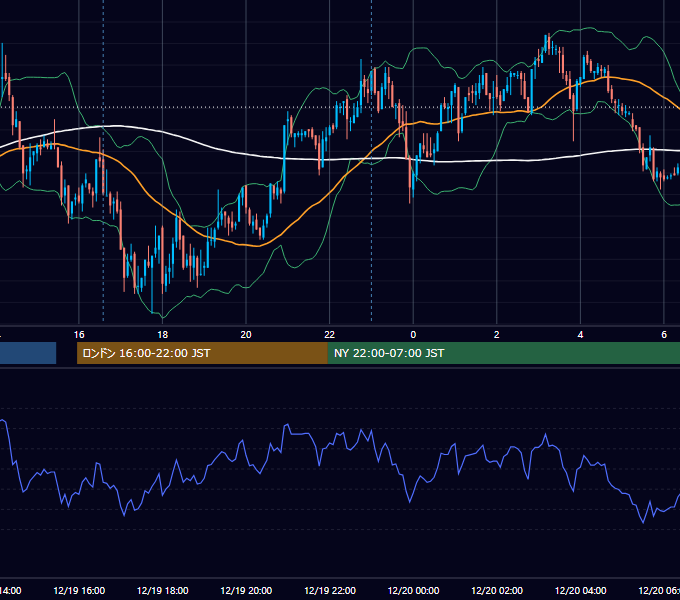Click the '2' hour label on price chart axis

pos(497,335)
